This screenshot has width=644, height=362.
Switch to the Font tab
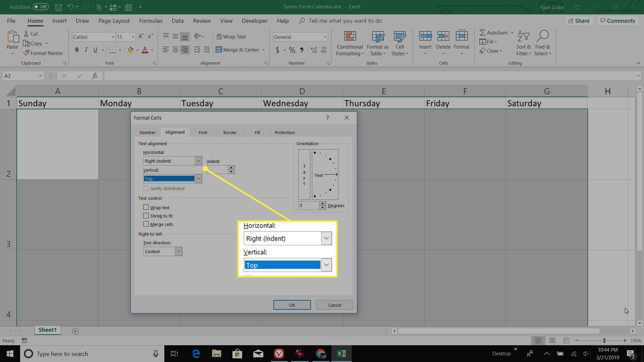[x=203, y=132]
